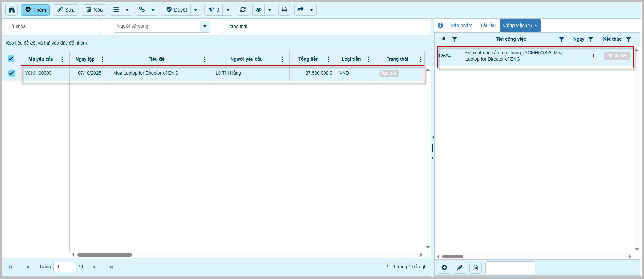Click the Thêm button
This screenshot has width=644, height=279.
click(x=36, y=10)
